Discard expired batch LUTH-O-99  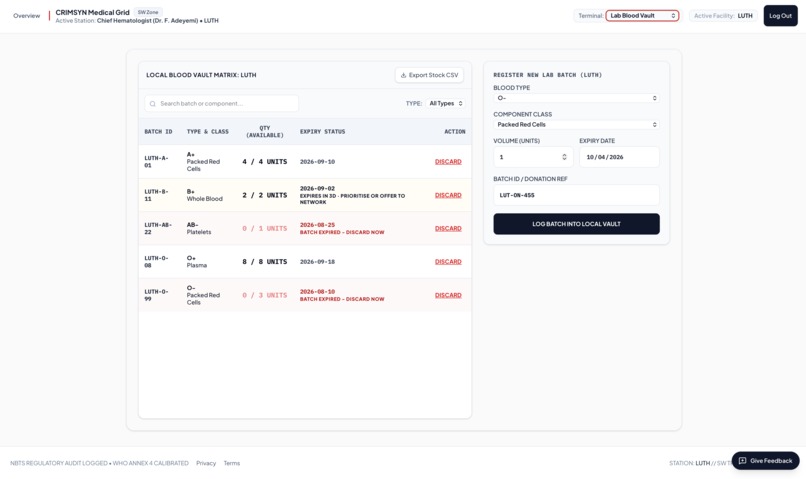(x=448, y=296)
